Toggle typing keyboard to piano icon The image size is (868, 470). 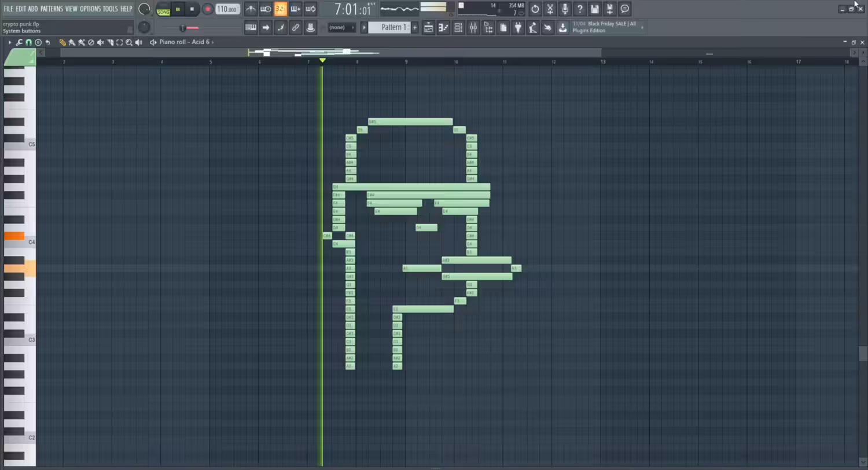coord(251,27)
